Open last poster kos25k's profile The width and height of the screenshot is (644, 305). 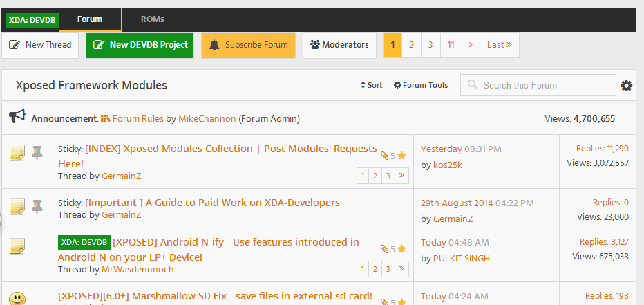pos(448,165)
